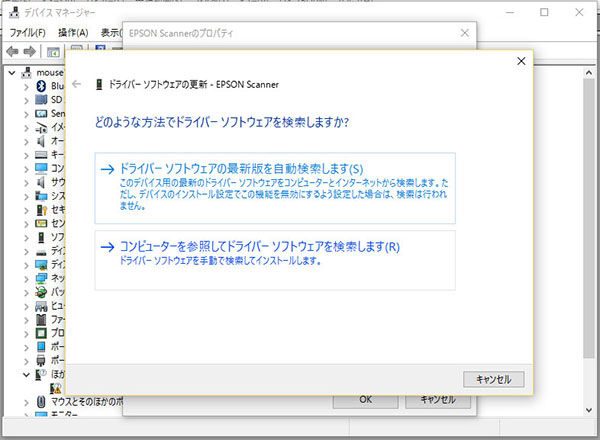Click the Back arrow in Device Manager toolbar

pyautogui.click(x=12, y=51)
